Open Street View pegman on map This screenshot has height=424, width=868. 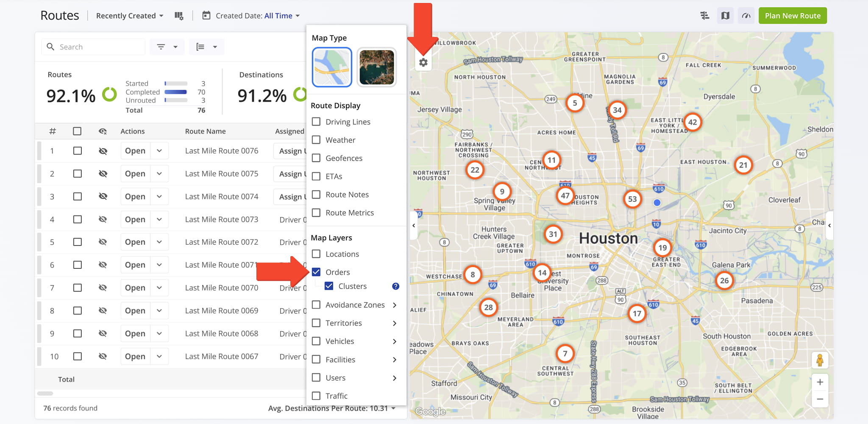point(820,360)
